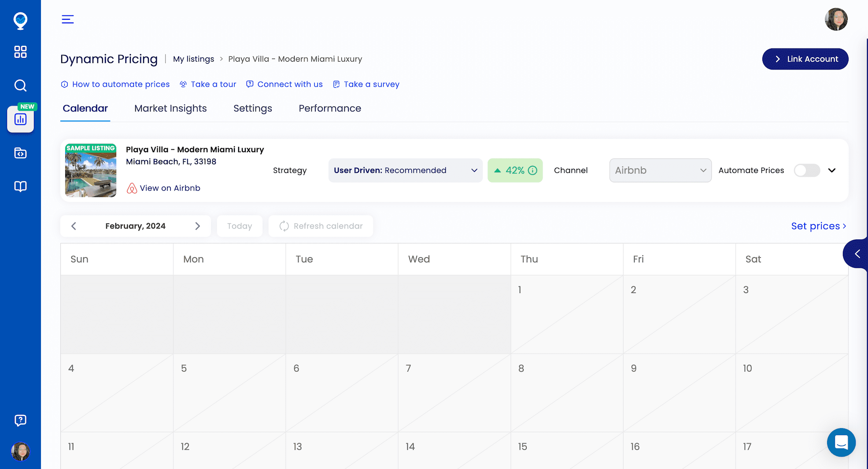Image resolution: width=868 pixels, height=469 pixels.
Task: Click the Link Account button
Action: [x=805, y=59]
